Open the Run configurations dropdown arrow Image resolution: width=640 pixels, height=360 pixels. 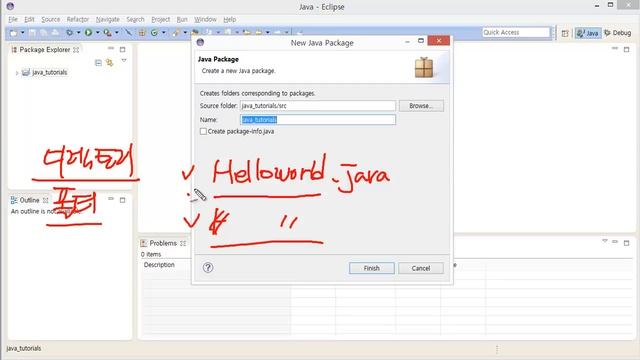click(98, 32)
